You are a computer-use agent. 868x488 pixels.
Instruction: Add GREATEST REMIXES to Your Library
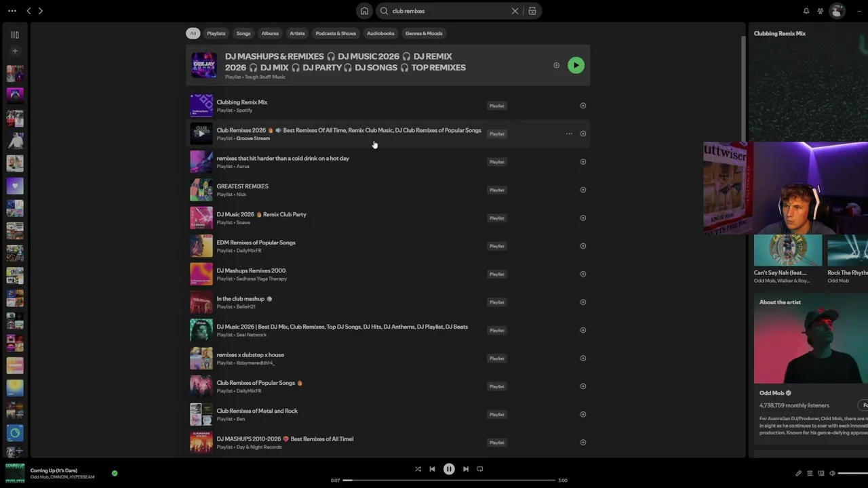point(583,190)
